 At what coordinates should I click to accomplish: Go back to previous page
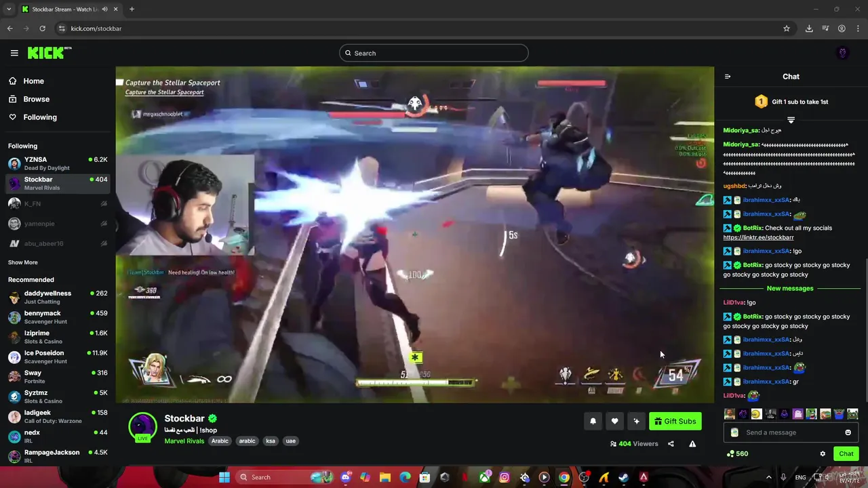pyautogui.click(x=9, y=28)
